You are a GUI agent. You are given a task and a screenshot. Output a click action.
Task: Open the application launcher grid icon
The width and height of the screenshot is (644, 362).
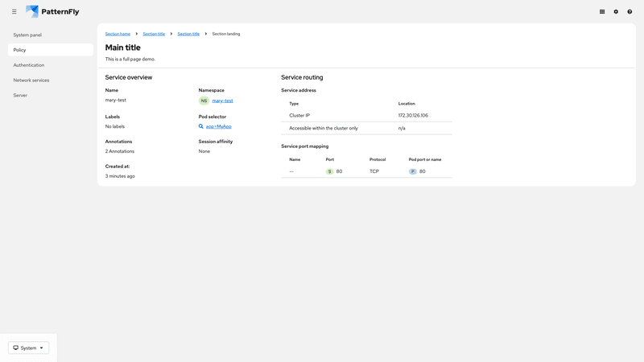(x=602, y=12)
